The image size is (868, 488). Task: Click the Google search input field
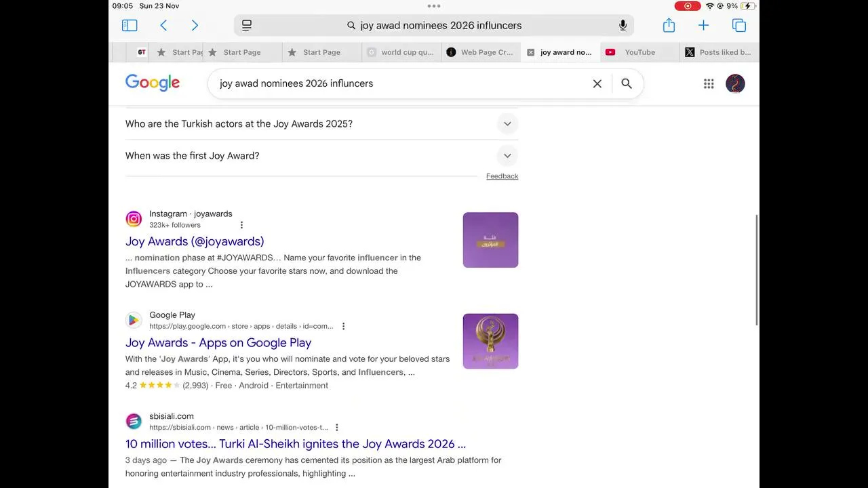(x=400, y=84)
